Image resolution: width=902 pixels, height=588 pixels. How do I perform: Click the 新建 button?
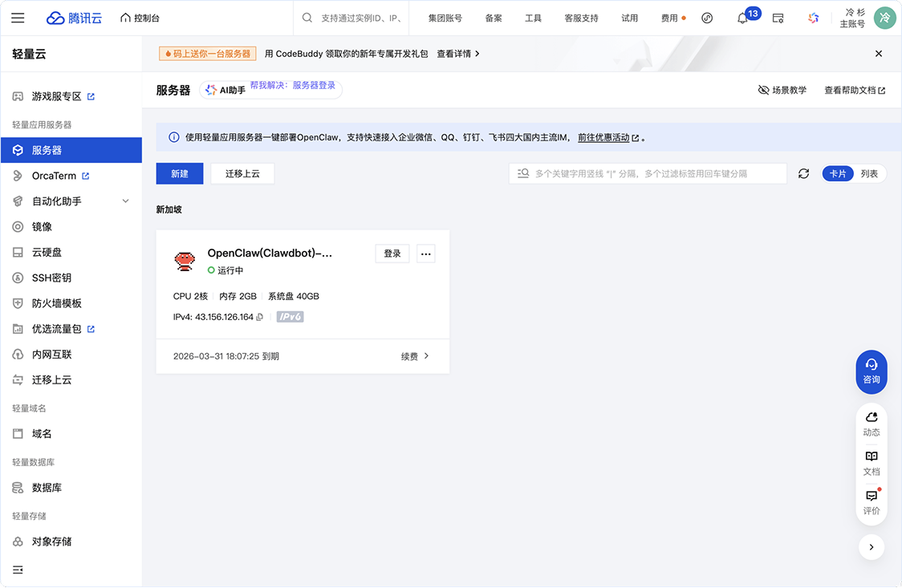[x=180, y=174]
